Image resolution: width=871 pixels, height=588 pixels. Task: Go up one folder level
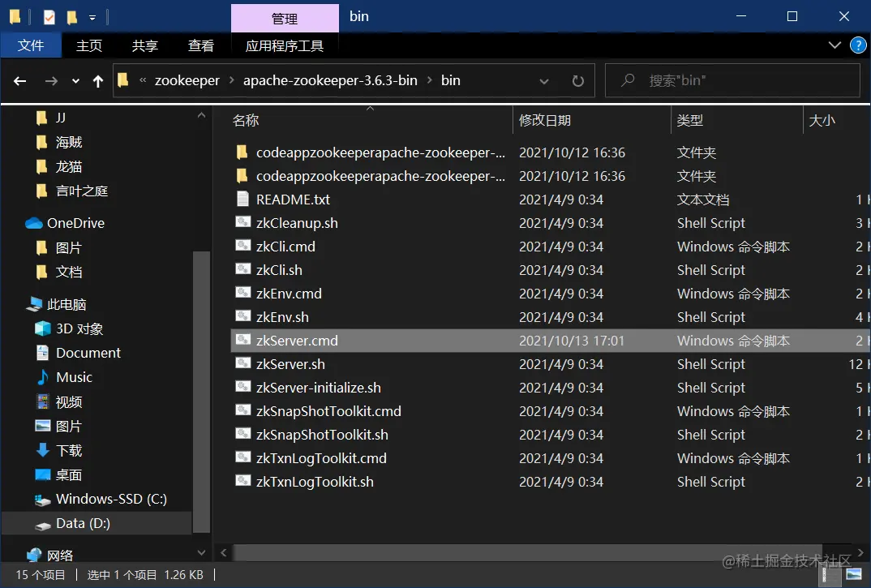pos(98,81)
